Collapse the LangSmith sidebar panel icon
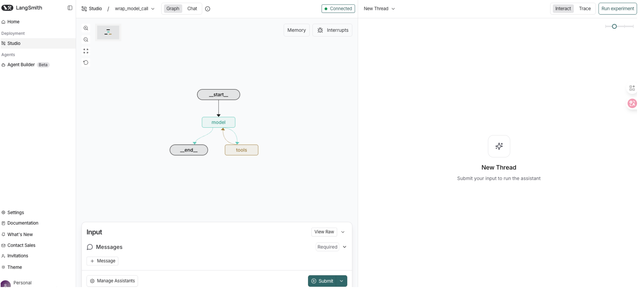 point(70,8)
